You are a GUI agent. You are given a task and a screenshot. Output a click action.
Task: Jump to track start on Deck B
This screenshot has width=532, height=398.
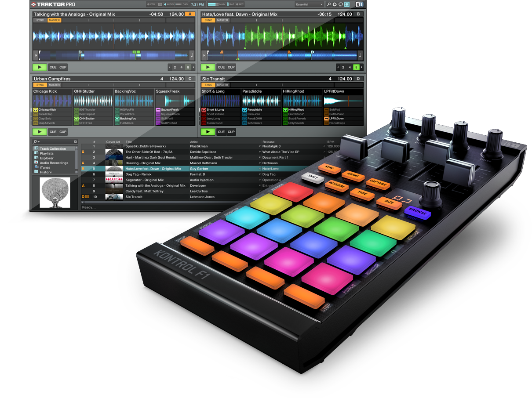pos(204,55)
